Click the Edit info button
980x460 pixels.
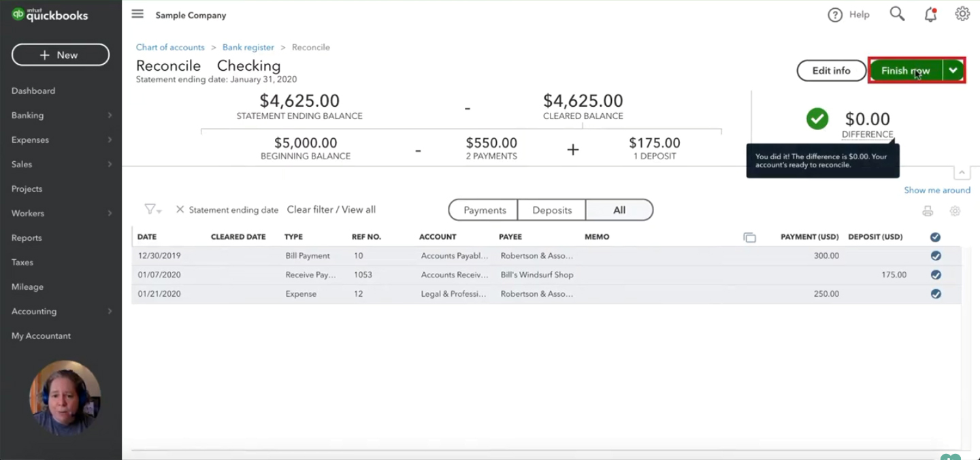831,71
